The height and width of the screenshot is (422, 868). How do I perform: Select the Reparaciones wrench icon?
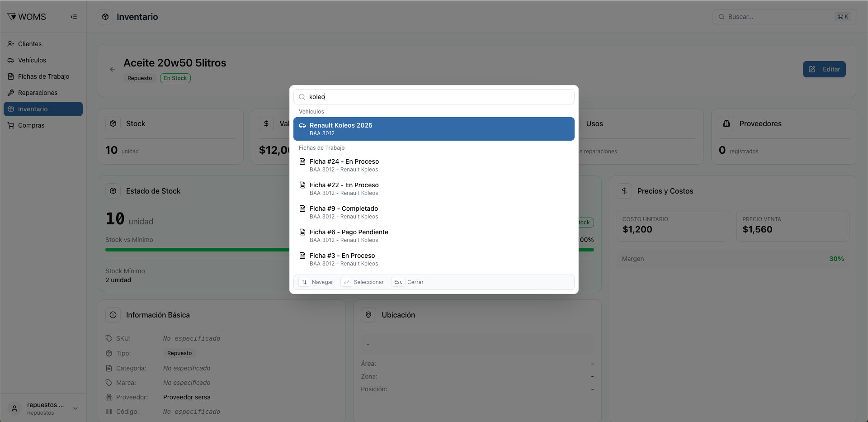click(x=11, y=93)
